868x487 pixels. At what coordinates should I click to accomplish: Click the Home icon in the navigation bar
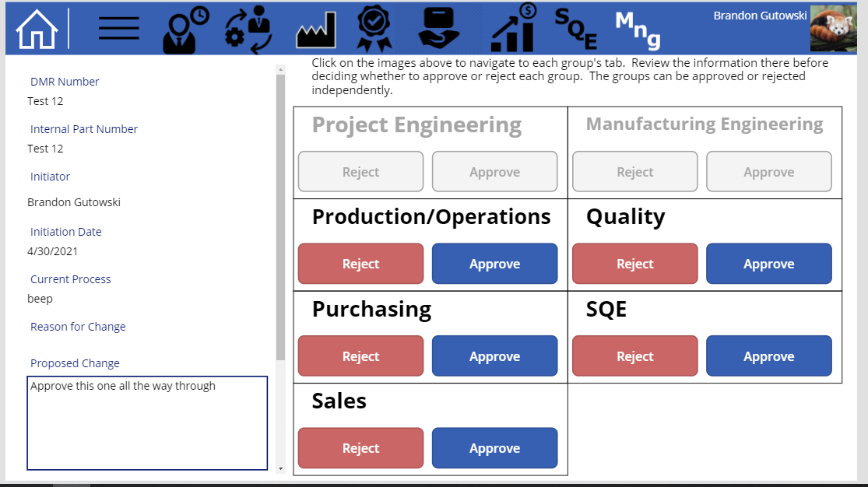[x=36, y=27]
